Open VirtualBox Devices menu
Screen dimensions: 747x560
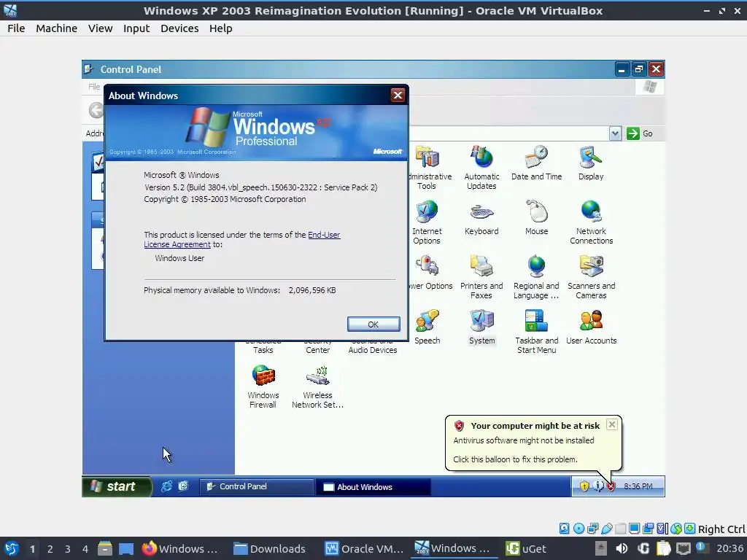[179, 28]
